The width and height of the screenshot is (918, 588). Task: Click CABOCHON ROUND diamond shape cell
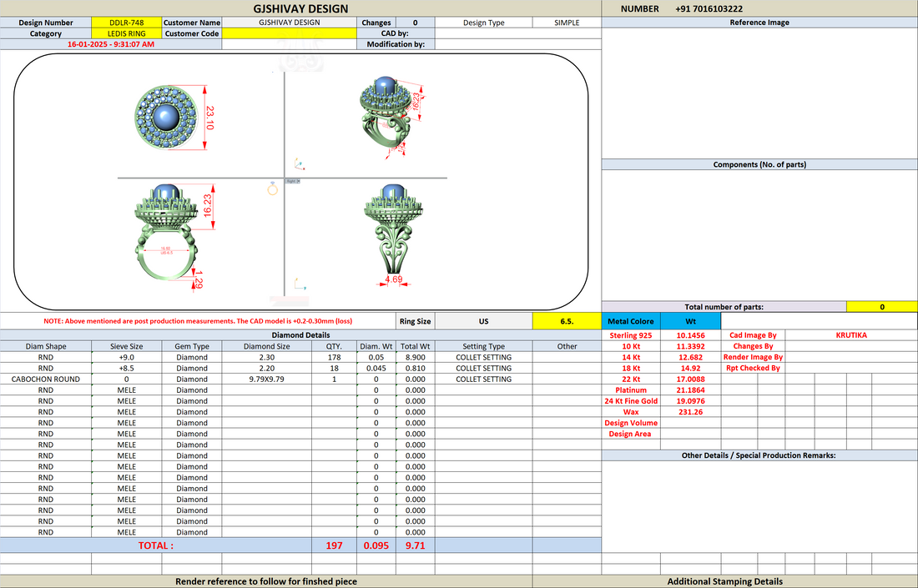46,379
